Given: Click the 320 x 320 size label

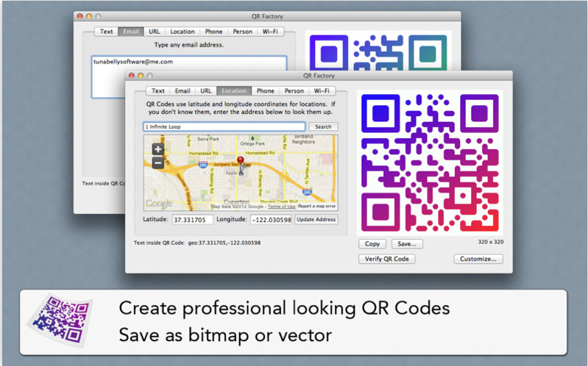Looking at the screenshot, I should [x=491, y=242].
